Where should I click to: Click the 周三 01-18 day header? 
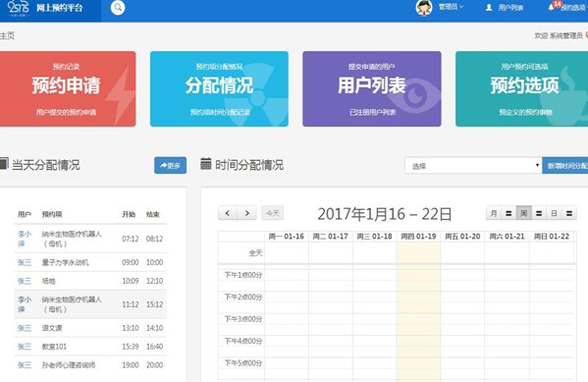click(x=374, y=237)
